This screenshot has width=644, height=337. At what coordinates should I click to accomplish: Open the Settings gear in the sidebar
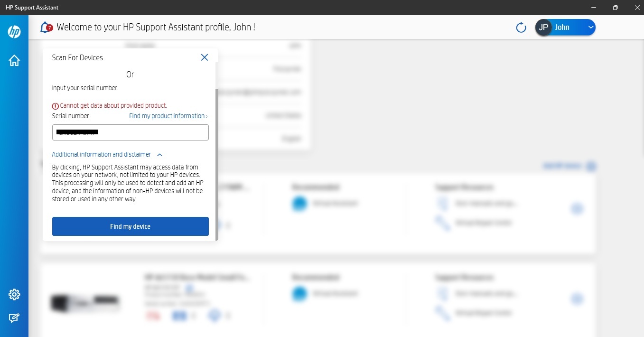pos(14,294)
